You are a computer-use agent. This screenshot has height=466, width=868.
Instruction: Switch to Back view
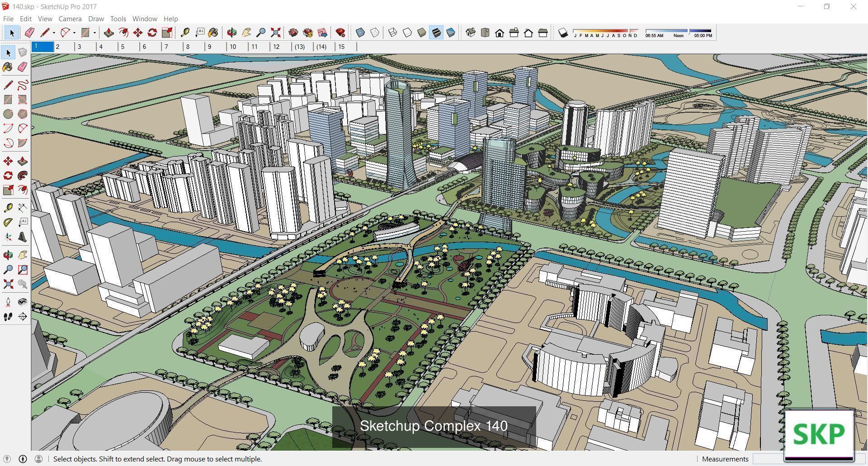(528, 33)
